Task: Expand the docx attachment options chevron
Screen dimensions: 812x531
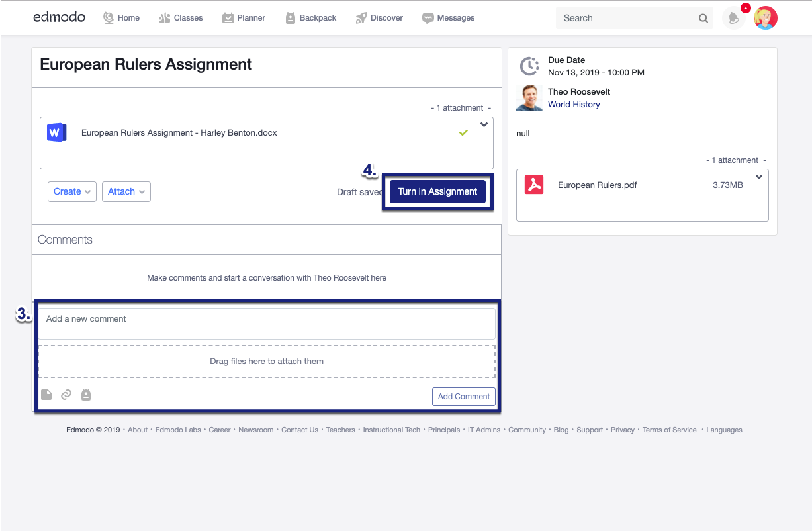Action: (484, 124)
